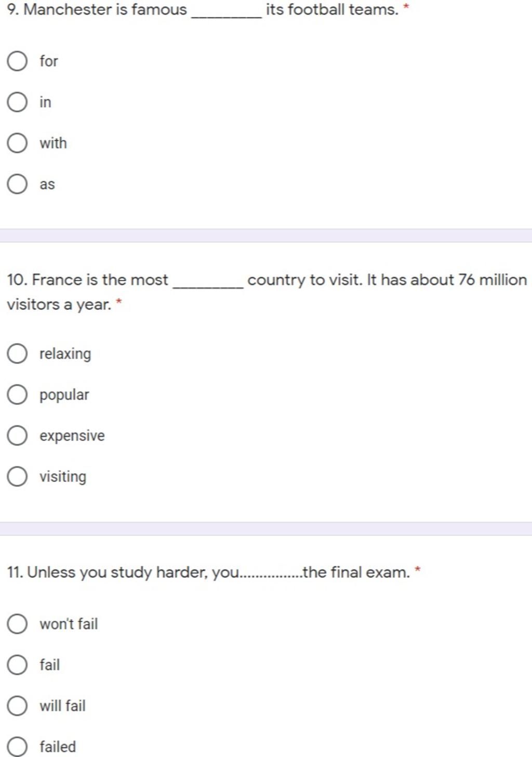Pick 'with' radio button for Manchester question
The width and height of the screenshot is (532, 757).
(x=17, y=143)
